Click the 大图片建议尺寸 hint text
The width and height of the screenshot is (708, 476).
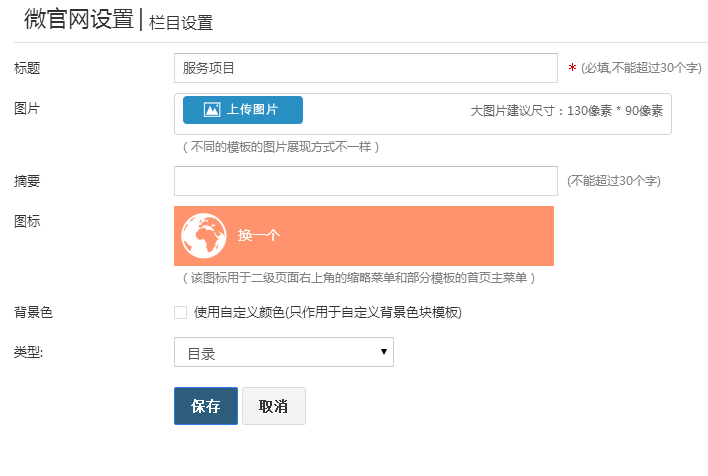(x=567, y=111)
